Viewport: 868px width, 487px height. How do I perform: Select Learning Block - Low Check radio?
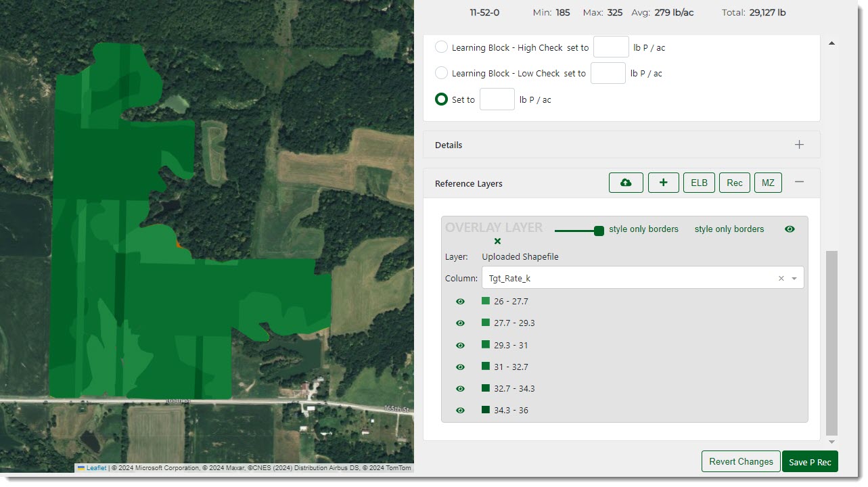pos(441,73)
